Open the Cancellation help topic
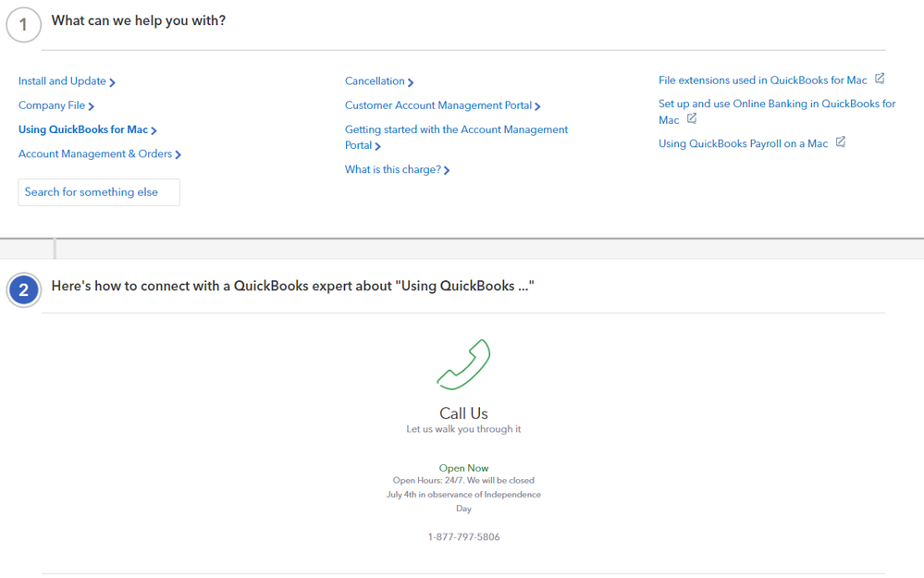 [x=378, y=81]
